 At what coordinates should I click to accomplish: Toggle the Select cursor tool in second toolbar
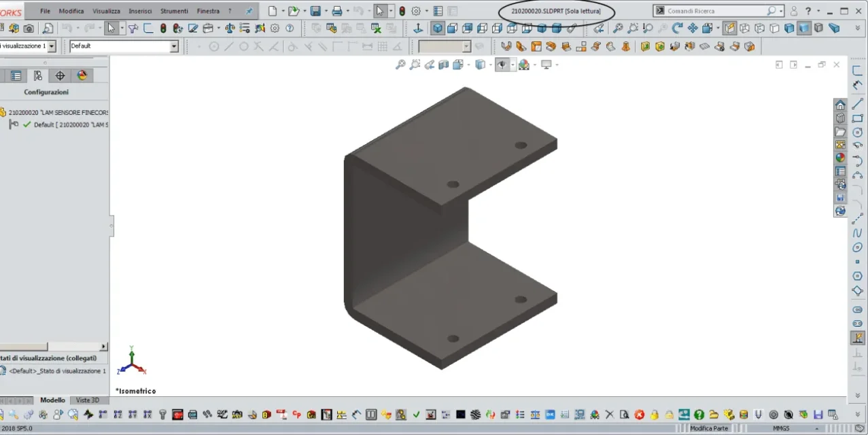(111, 29)
